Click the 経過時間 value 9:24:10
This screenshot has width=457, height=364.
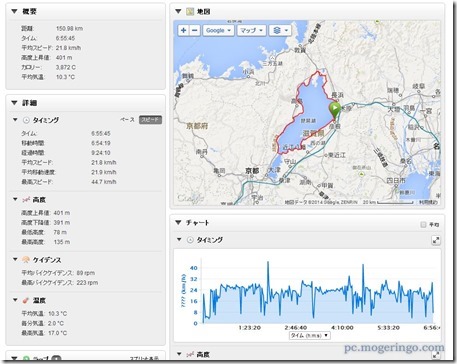click(x=101, y=153)
